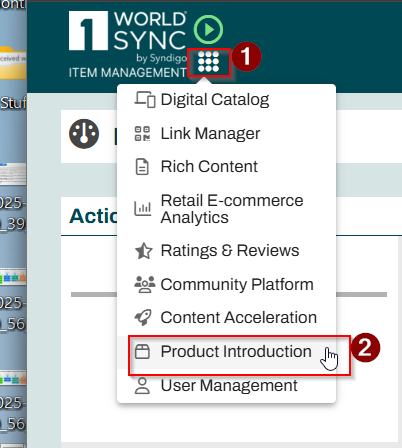Image resolution: width=402 pixels, height=448 pixels.
Task: Click the Rich Content document icon
Action: pos(142,167)
